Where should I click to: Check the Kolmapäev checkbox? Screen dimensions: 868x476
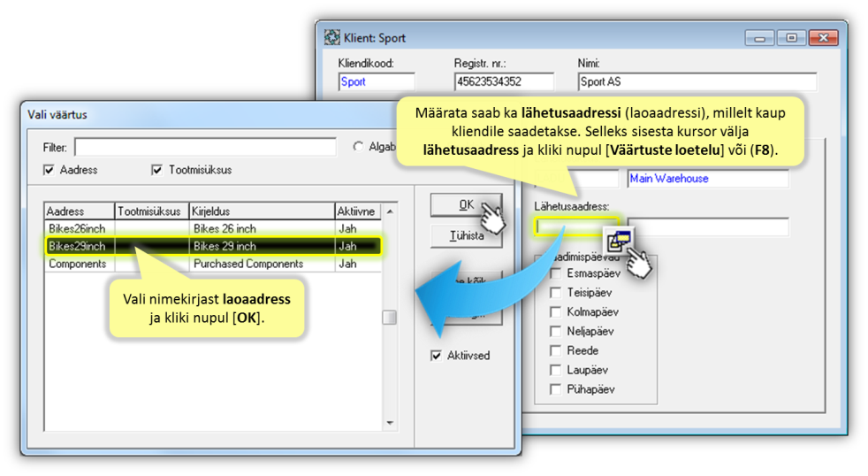point(555,312)
